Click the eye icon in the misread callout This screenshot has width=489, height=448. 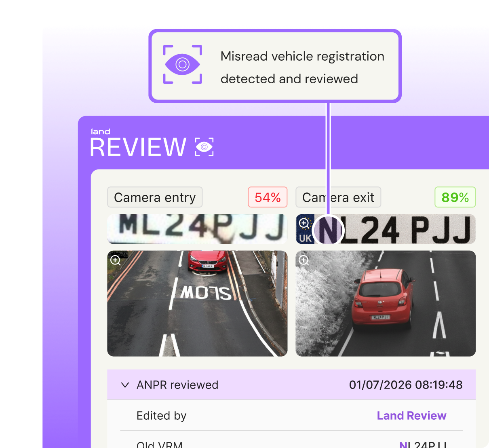pos(183,65)
